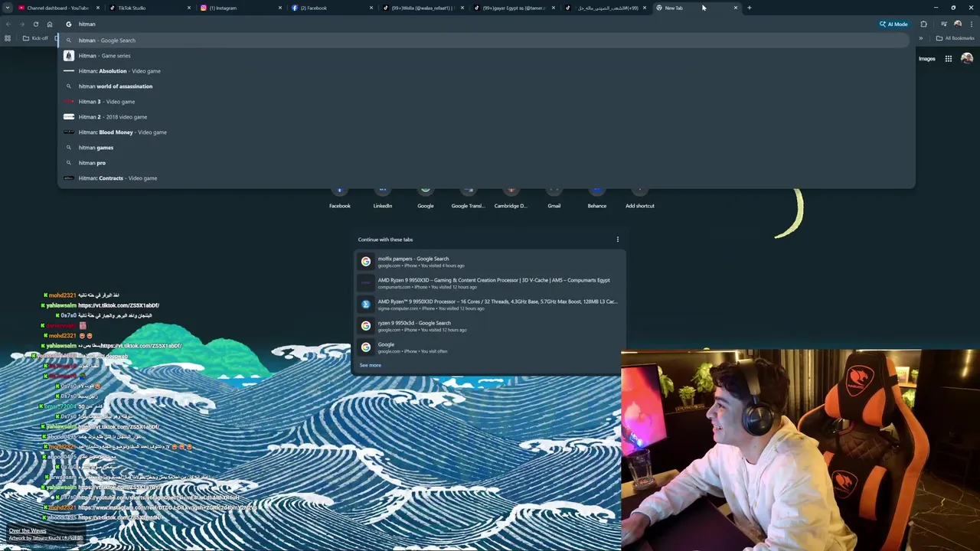The width and height of the screenshot is (980, 551).
Task: Open Chrome's three-dot menu
Action: point(972,24)
